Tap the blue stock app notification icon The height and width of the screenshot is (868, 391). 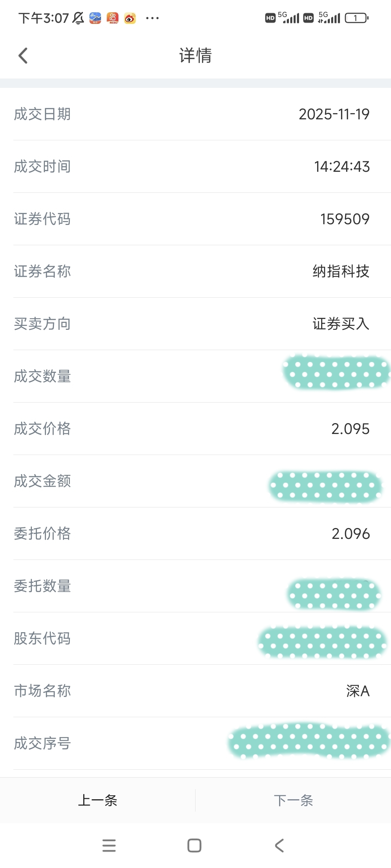point(95,18)
